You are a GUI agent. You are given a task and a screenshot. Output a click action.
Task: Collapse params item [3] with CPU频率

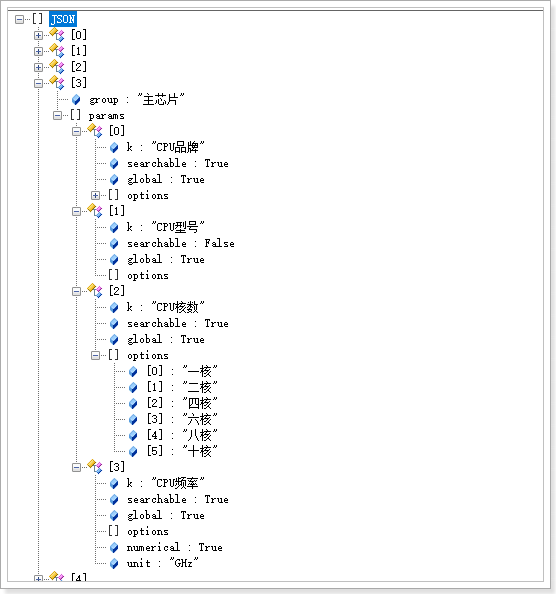pyautogui.click(x=76, y=467)
